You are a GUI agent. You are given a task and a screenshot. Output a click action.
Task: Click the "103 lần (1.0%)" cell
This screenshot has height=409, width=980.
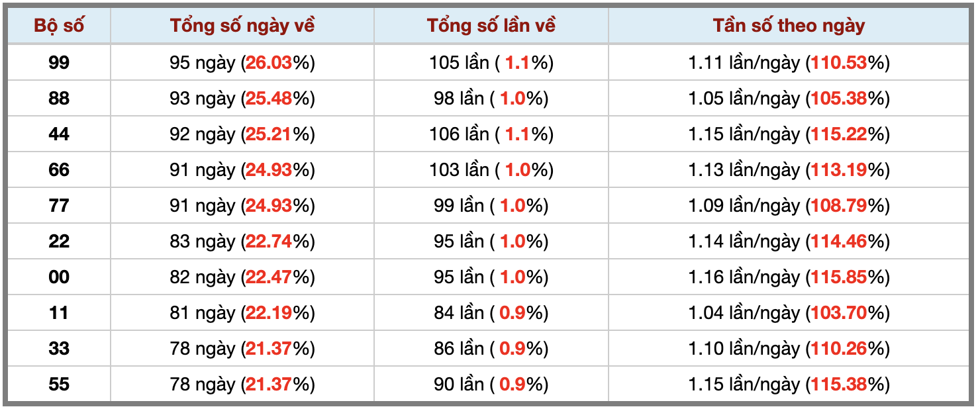(491, 170)
